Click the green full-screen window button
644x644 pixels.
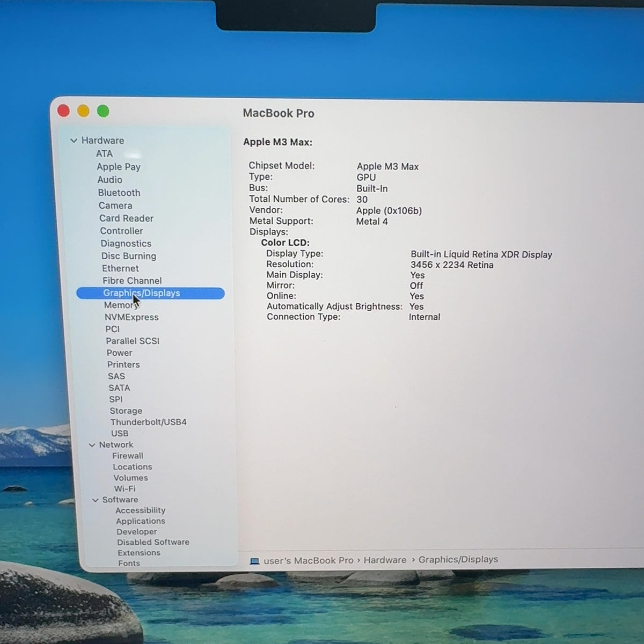(x=103, y=111)
